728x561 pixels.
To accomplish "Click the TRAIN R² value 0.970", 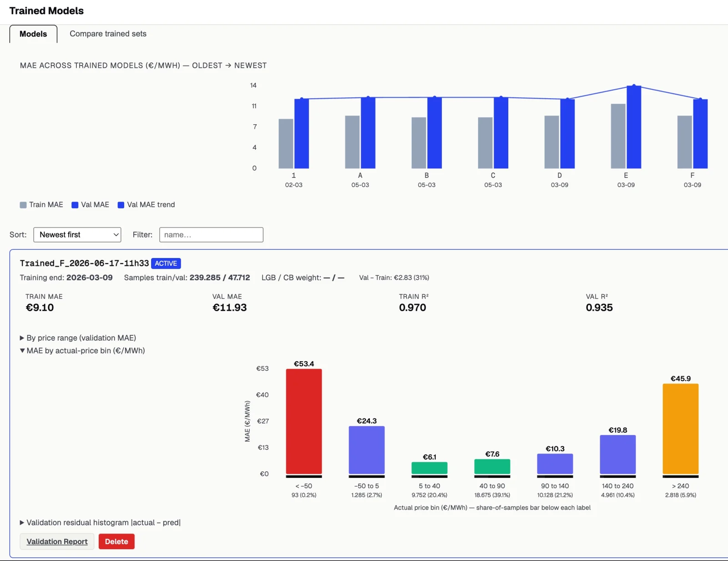I will [x=413, y=308].
